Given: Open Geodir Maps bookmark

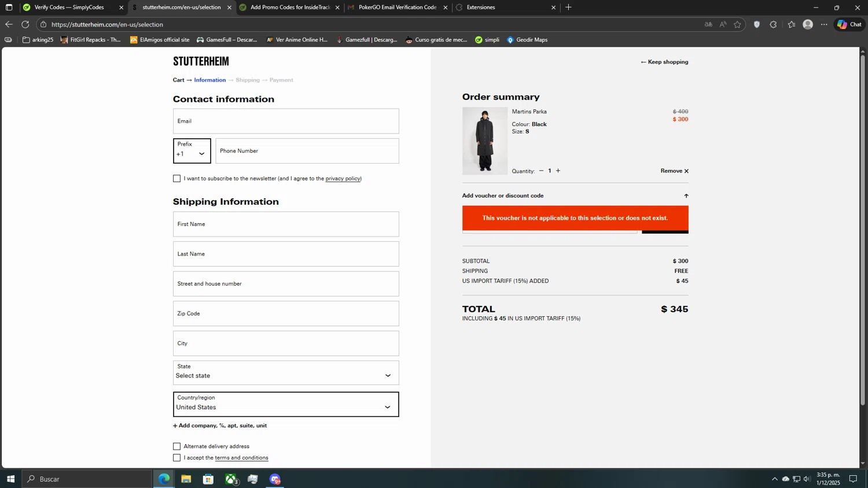Looking at the screenshot, I should 527,40.
